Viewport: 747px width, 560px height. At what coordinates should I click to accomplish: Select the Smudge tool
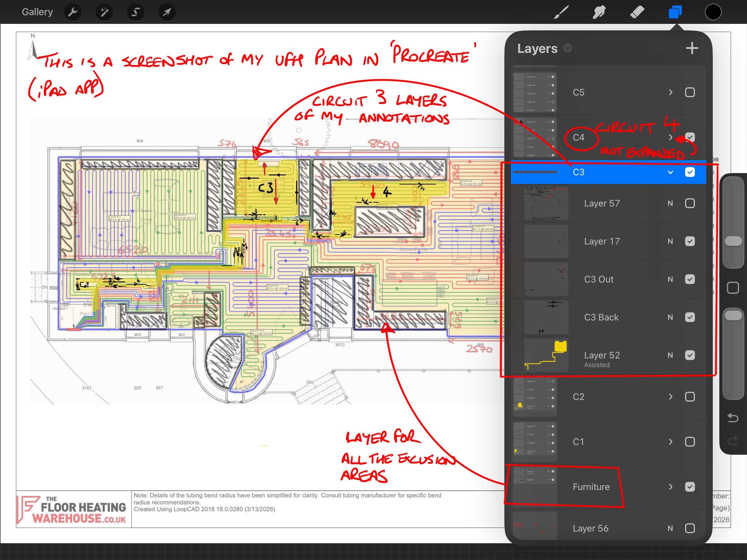tap(599, 12)
